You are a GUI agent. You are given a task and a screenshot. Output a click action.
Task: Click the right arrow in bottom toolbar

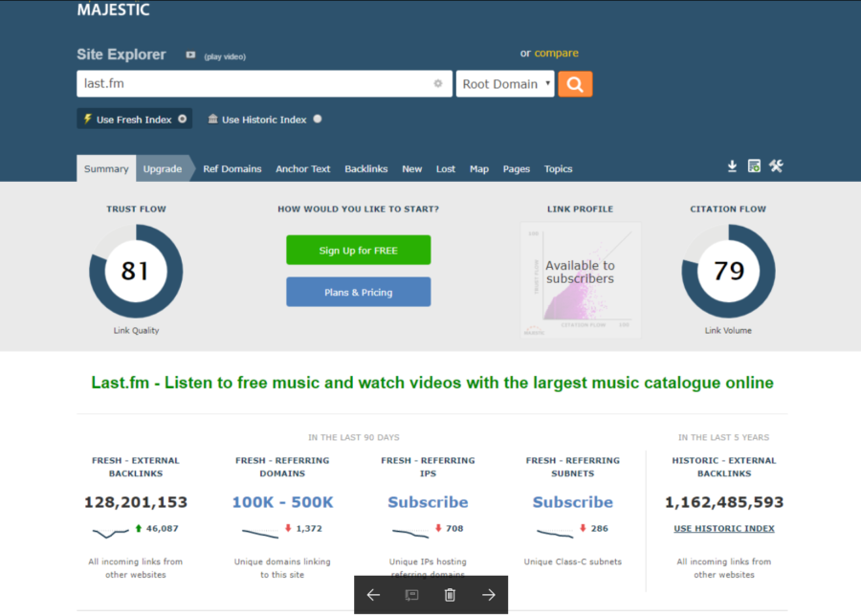click(x=489, y=595)
